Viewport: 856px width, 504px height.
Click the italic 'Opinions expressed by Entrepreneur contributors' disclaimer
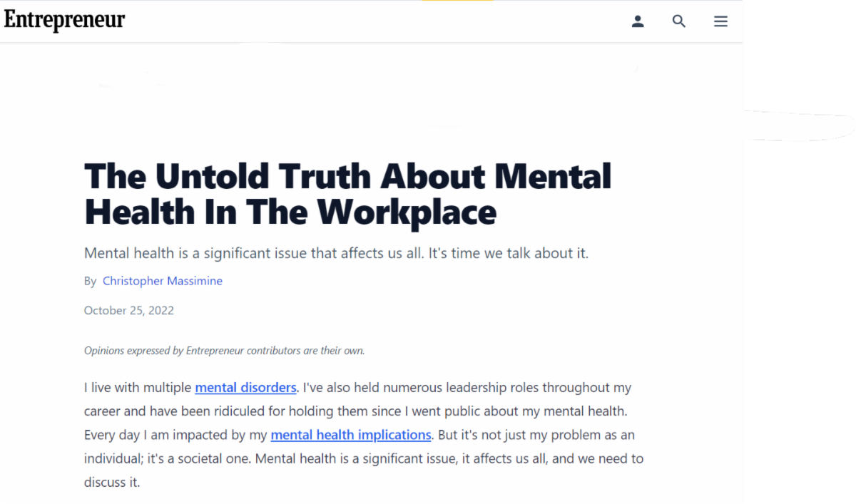(x=224, y=350)
